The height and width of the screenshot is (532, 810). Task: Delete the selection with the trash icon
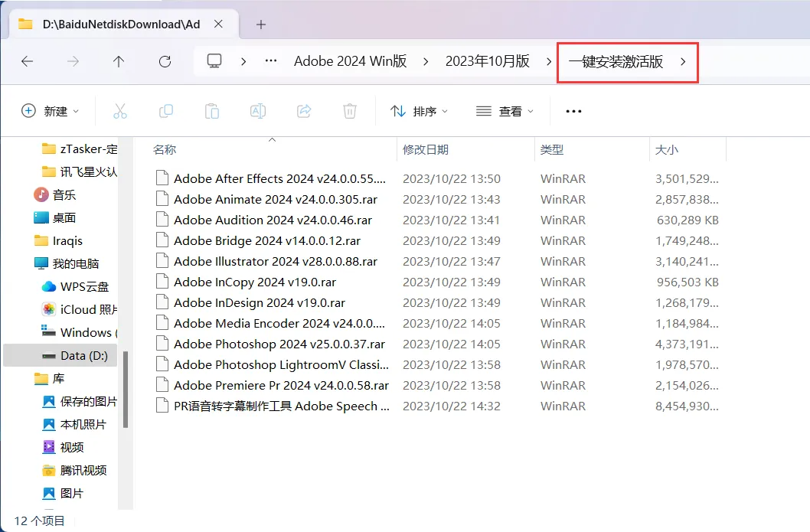coord(349,111)
